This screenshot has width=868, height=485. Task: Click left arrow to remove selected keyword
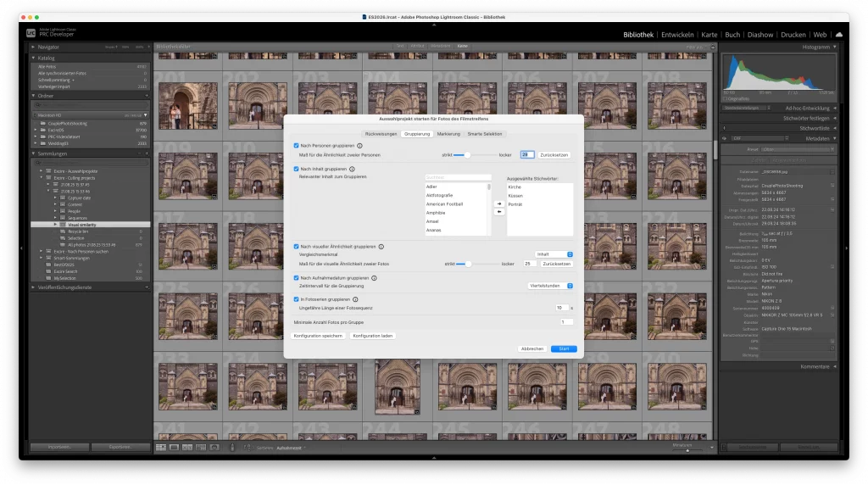click(x=499, y=212)
